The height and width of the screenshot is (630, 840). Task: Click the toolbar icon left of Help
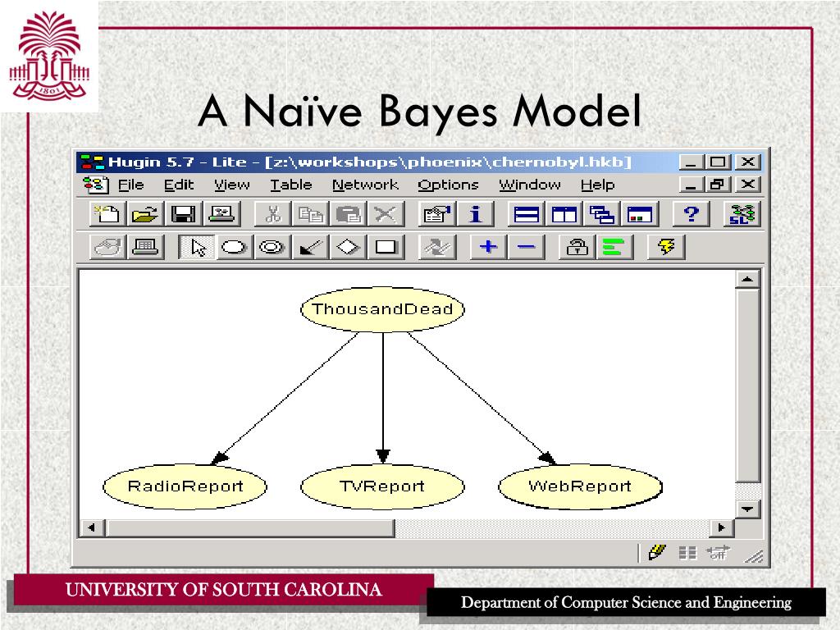pos(640,214)
